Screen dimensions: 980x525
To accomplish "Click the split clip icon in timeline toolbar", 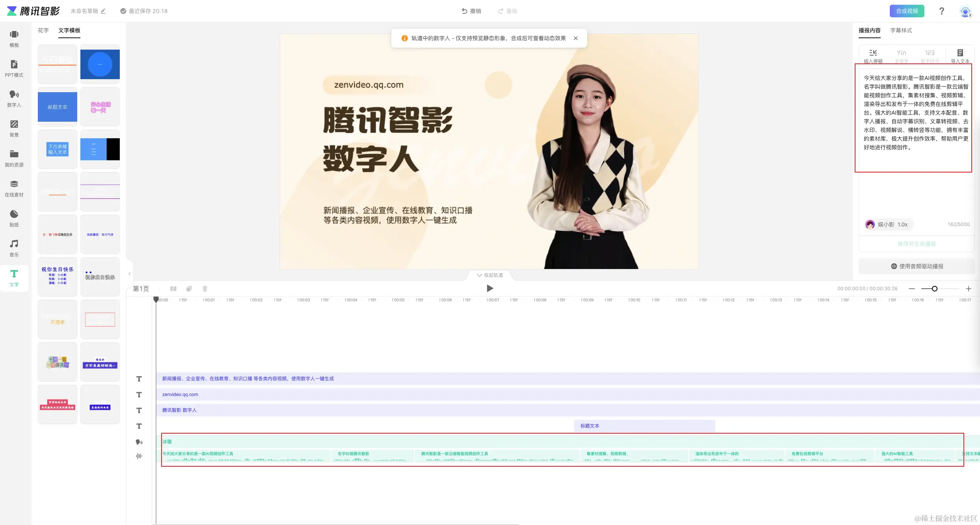I will coord(173,289).
